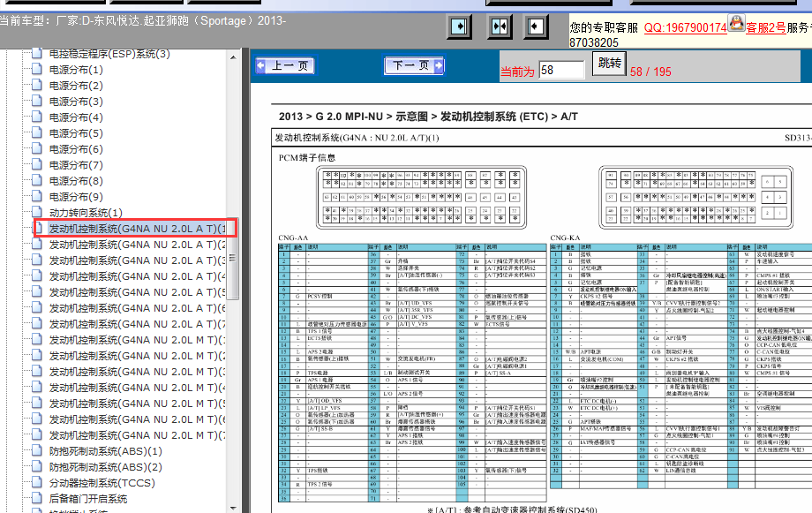Click document icon beside 后备箱门开启系统
The width and height of the screenshot is (812, 513).
point(37,498)
